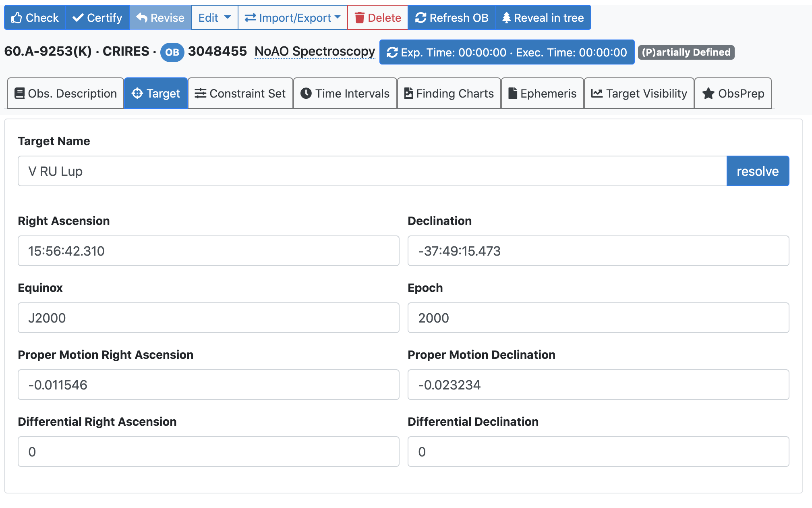Screen dimensions: 812x508
Task: Refresh the Exp. Time / Exec. Time display
Action: (507, 52)
